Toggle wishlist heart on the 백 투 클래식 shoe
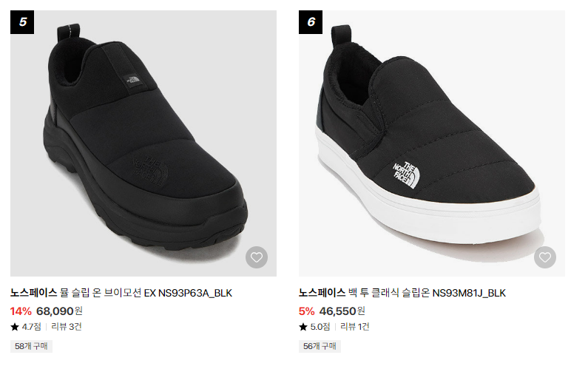This screenshot has height=369, width=588. tap(545, 258)
